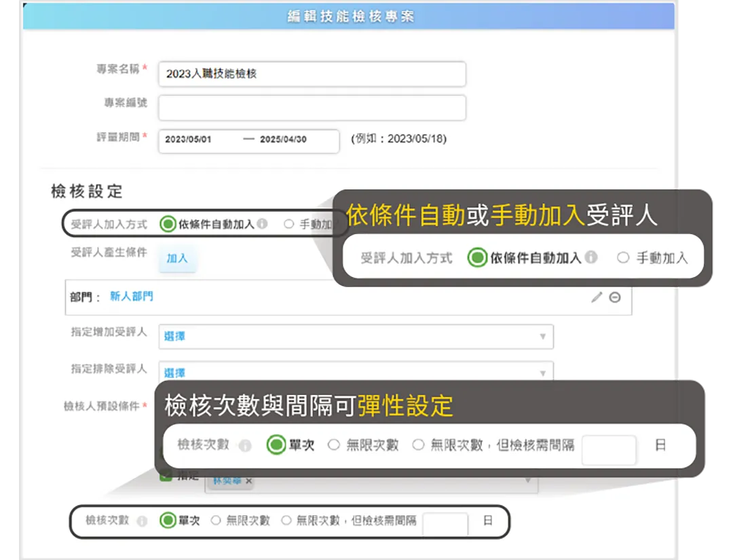Check the 指定 checkbox
This screenshot has height=560, width=733.
click(167, 476)
